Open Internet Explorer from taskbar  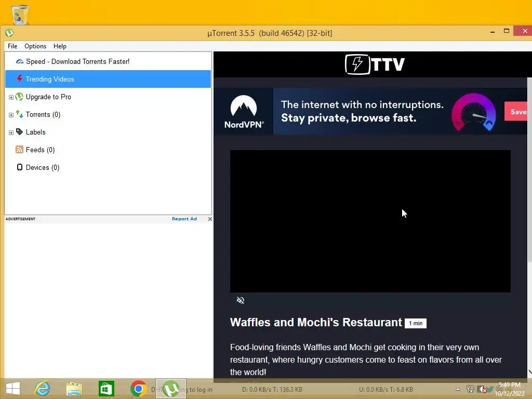(43, 389)
